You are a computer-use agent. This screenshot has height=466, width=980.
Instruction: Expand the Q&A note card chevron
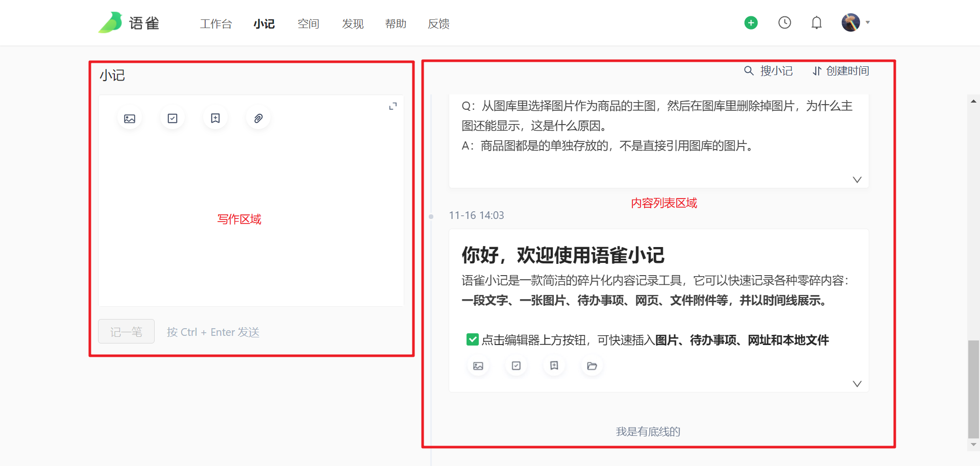click(x=857, y=180)
